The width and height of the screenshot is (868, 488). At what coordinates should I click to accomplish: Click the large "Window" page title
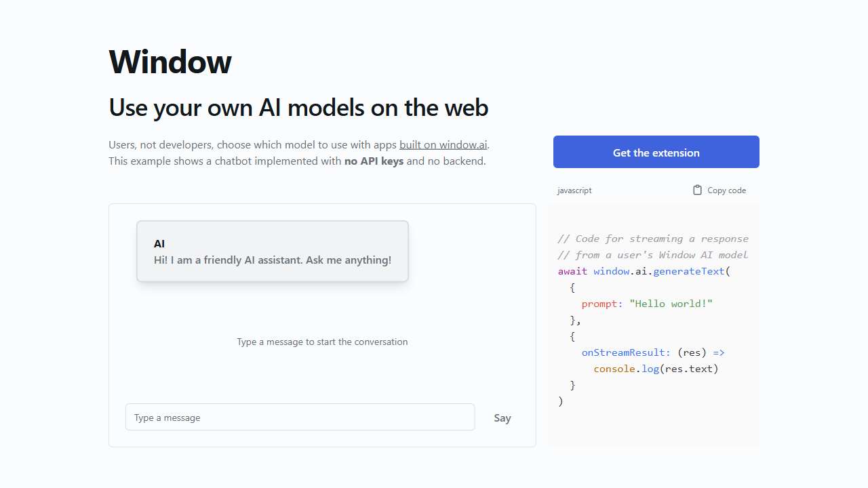170,62
